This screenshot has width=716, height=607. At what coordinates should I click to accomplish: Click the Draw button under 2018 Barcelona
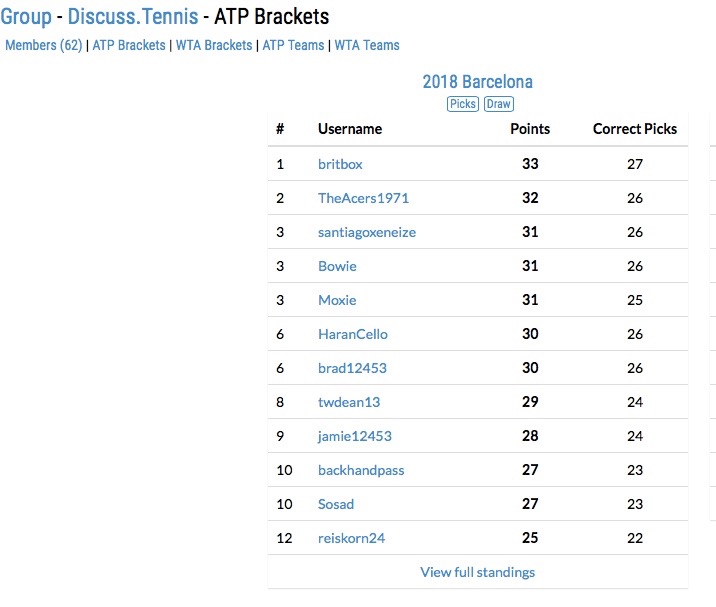coord(499,104)
